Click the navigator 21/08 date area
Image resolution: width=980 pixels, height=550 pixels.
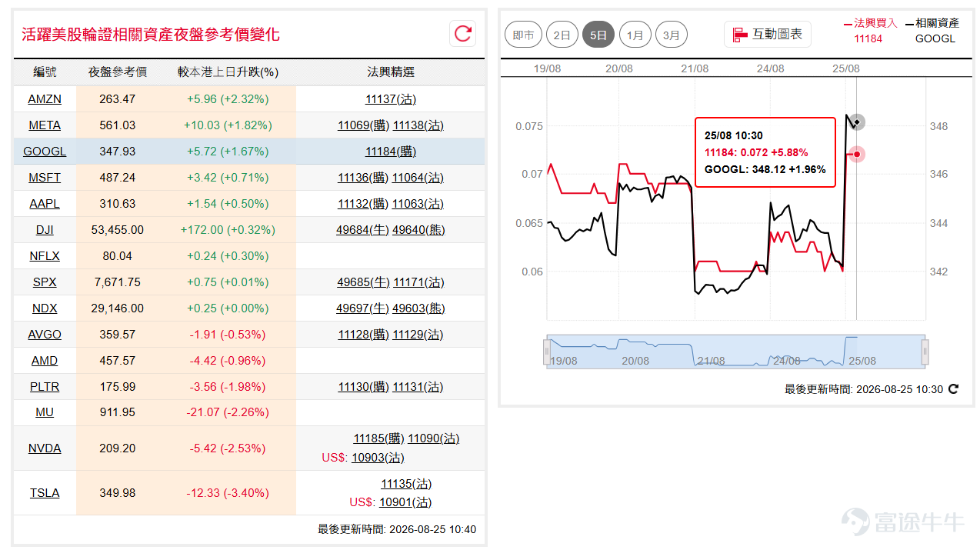pyautogui.click(x=712, y=360)
